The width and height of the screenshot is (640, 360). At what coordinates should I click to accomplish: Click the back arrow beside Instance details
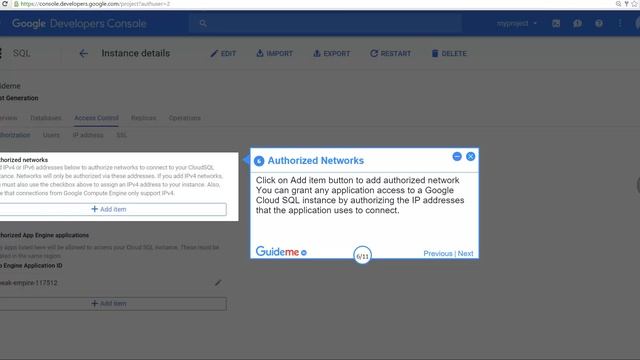tap(83, 53)
